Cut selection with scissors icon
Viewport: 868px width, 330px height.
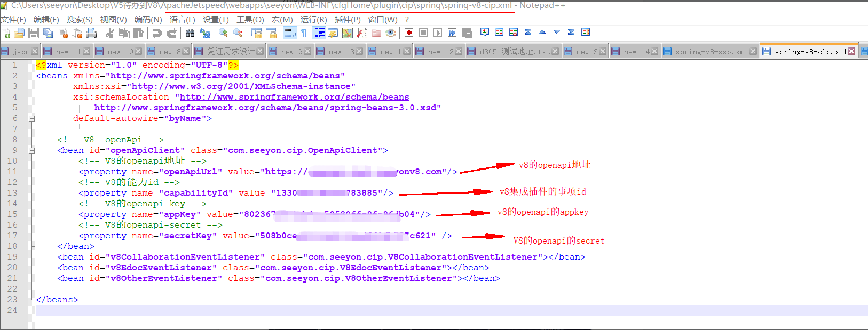tap(109, 33)
